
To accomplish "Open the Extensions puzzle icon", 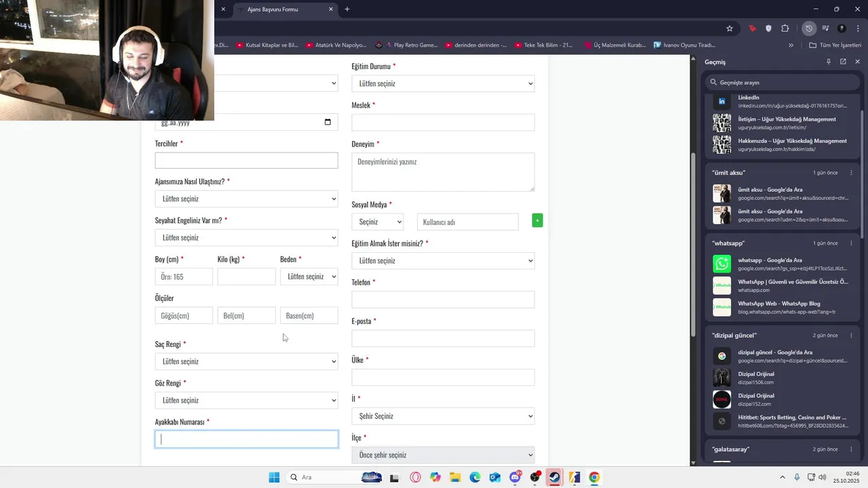I will pyautogui.click(x=785, y=28).
